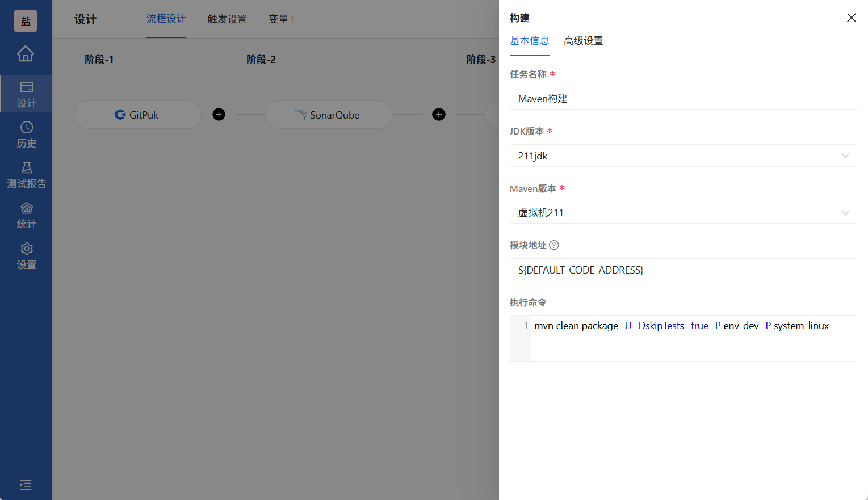Select the 基本信息 tab
The image size is (868, 500).
pos(529,41)
